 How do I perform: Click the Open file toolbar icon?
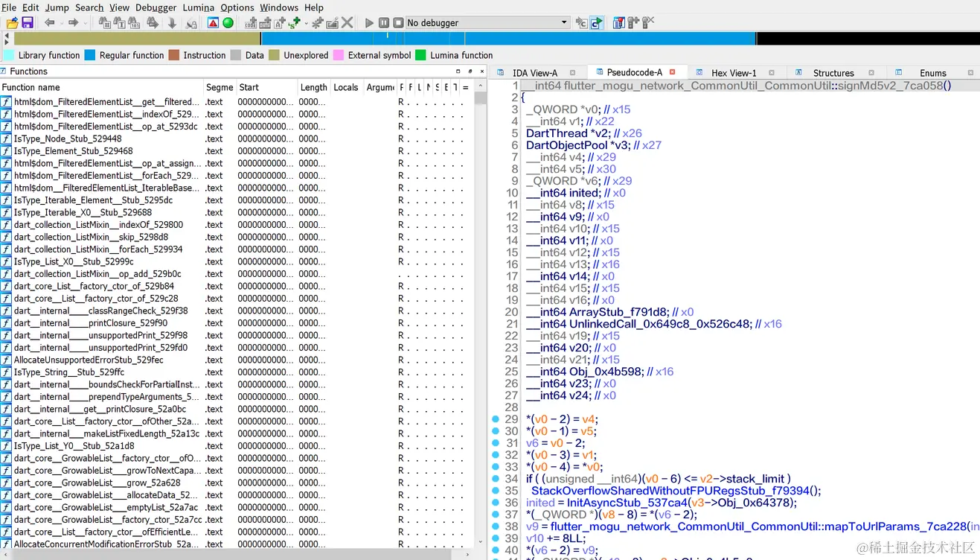12,22
